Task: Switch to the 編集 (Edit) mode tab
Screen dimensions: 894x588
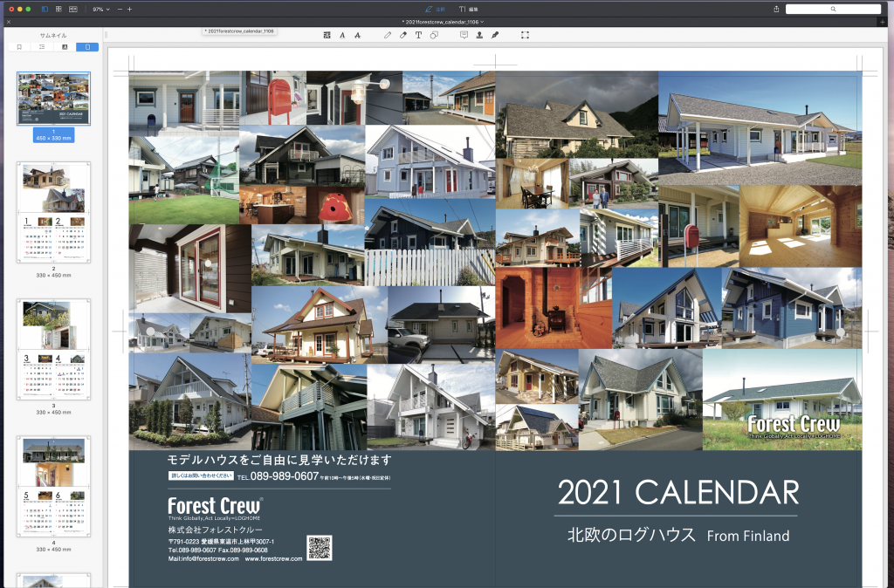Action: tap(469, 9)
